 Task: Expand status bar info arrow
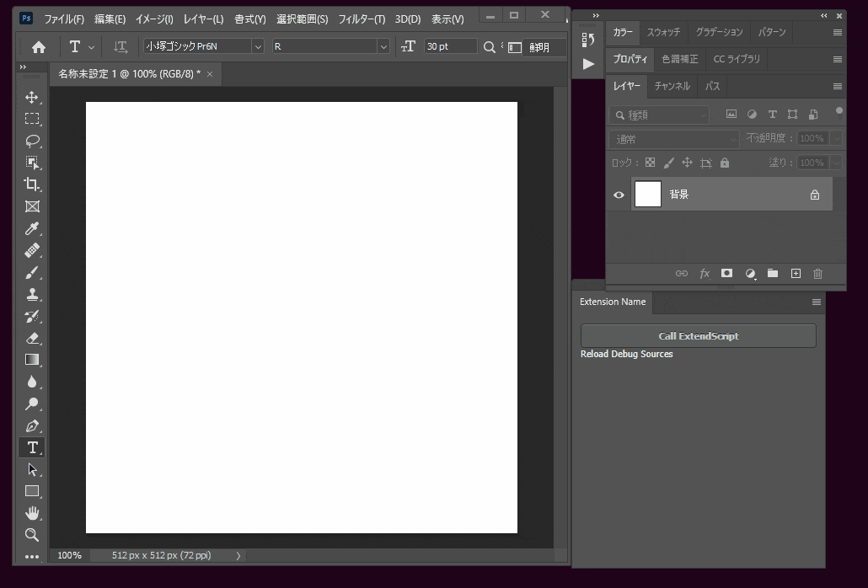tap(238, 556)
